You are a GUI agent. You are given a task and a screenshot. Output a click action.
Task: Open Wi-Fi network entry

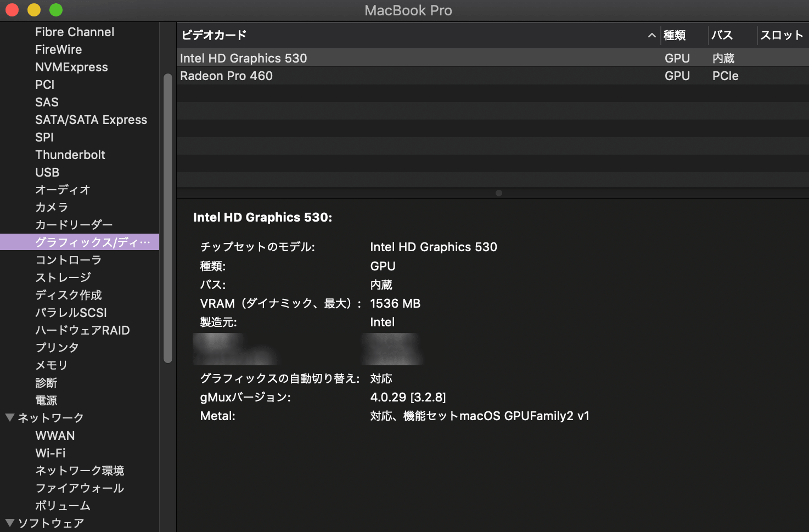[x=50, y=453]
